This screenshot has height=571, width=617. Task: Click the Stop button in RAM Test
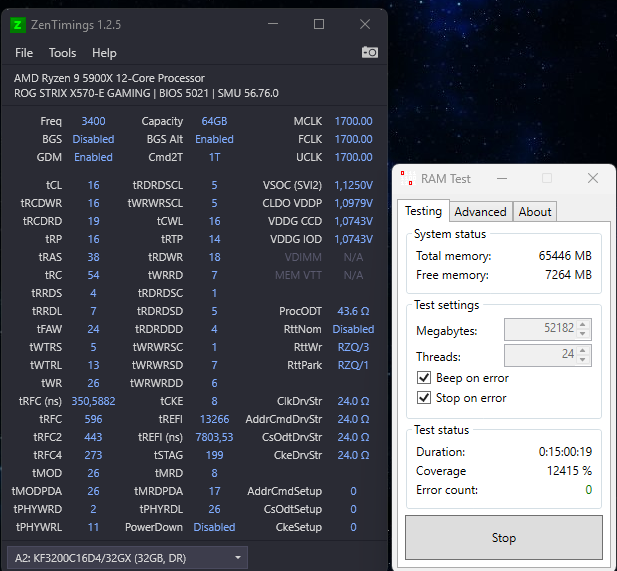tap(504, 538)
